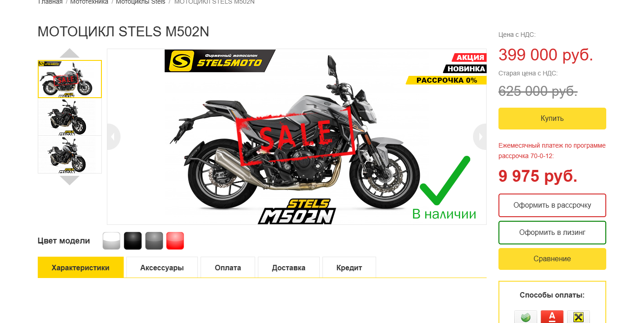Screen dimensions: 644x323
Task: Select black model color swatch
Action: tap(133, 241)
